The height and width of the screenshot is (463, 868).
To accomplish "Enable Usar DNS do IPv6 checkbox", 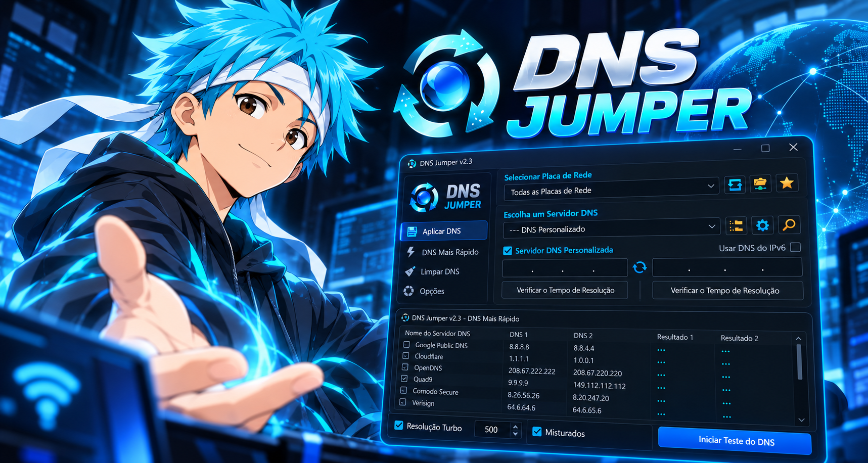I will [795, 247].
